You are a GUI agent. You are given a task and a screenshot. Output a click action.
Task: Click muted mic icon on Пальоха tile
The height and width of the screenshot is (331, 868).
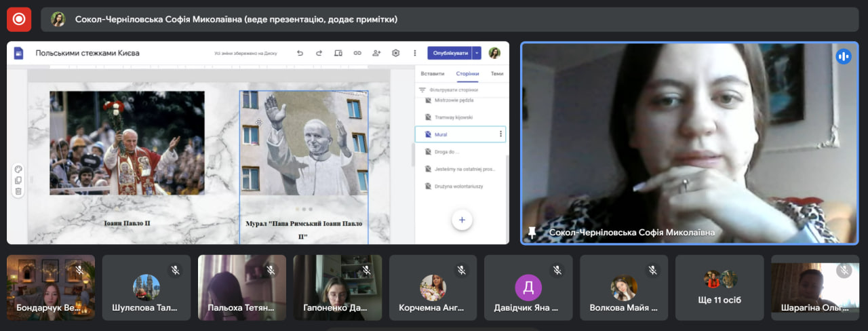tap(271, 270)
